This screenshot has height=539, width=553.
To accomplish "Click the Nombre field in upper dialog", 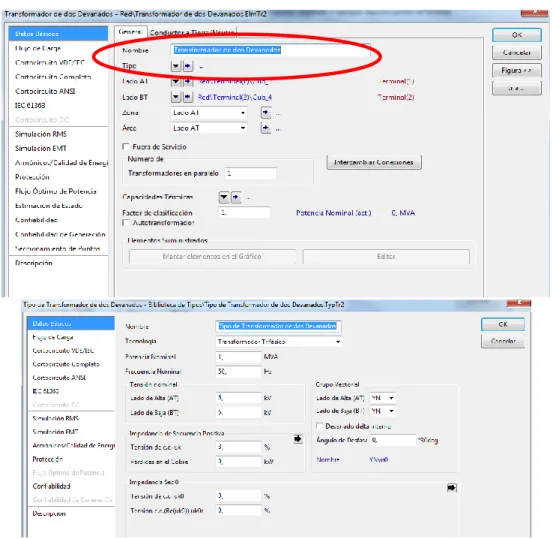I will pyautogui.click(x=270, y=50).
